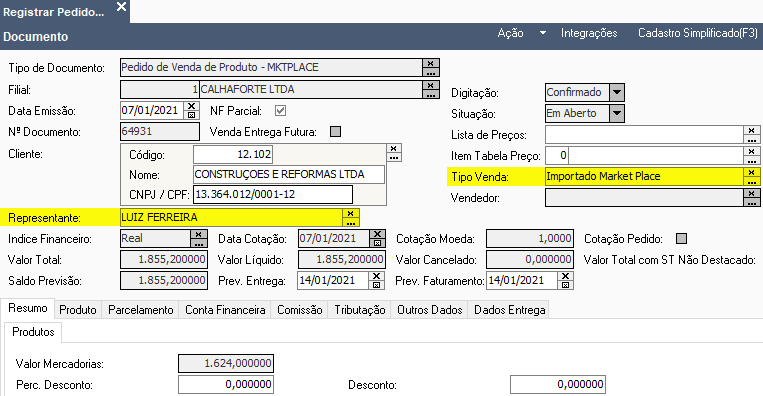The image size is (763, 396).
Task: Open the Item Tabela Preço lookup dots
Action: point(752,160)
